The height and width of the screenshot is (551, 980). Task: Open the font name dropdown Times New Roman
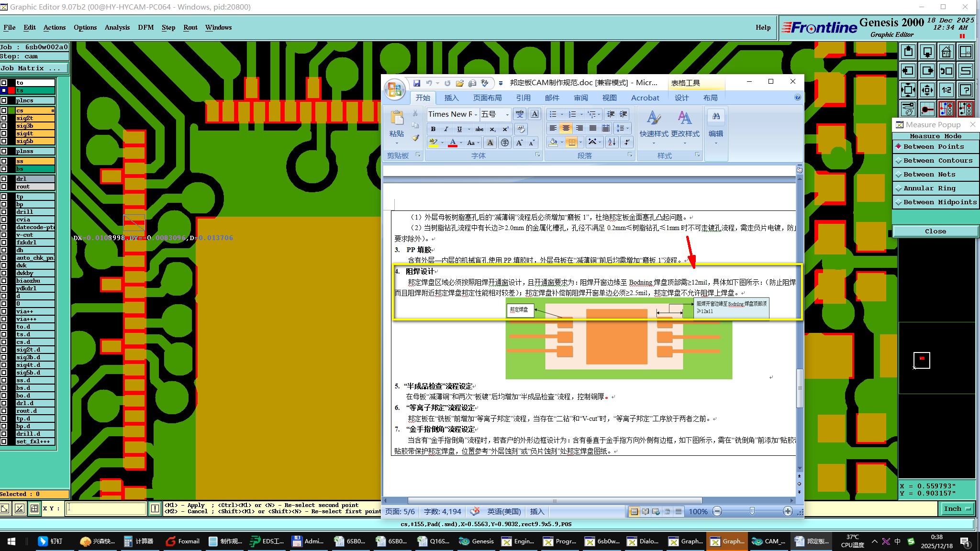(x=476, y=114)
